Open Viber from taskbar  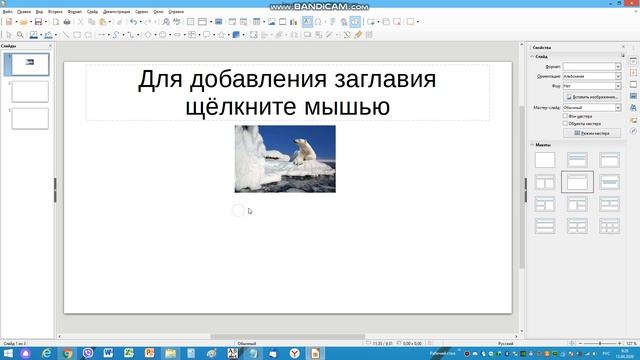point(88,353)
